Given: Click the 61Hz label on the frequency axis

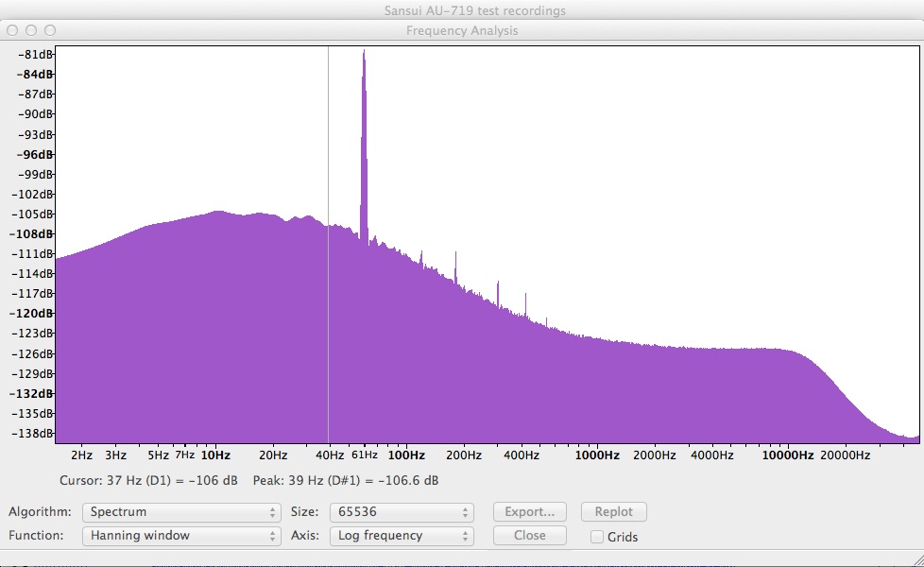Looking at the screenshot, I should click(x=365, y=455).
